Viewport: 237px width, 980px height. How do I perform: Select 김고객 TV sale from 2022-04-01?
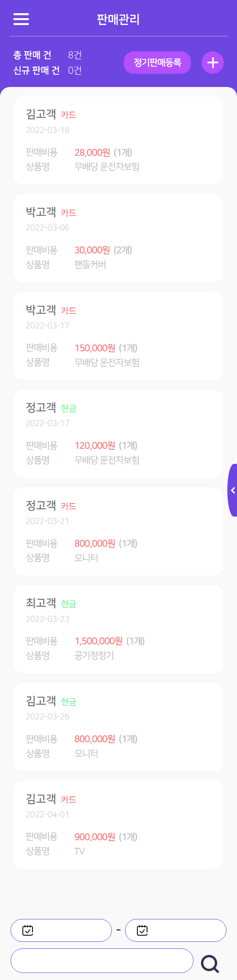118,825
